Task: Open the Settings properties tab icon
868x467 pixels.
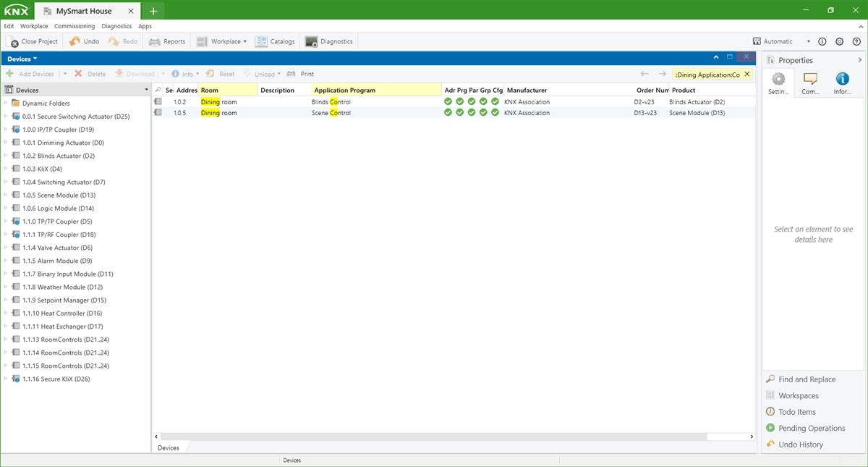Action: 778,80
